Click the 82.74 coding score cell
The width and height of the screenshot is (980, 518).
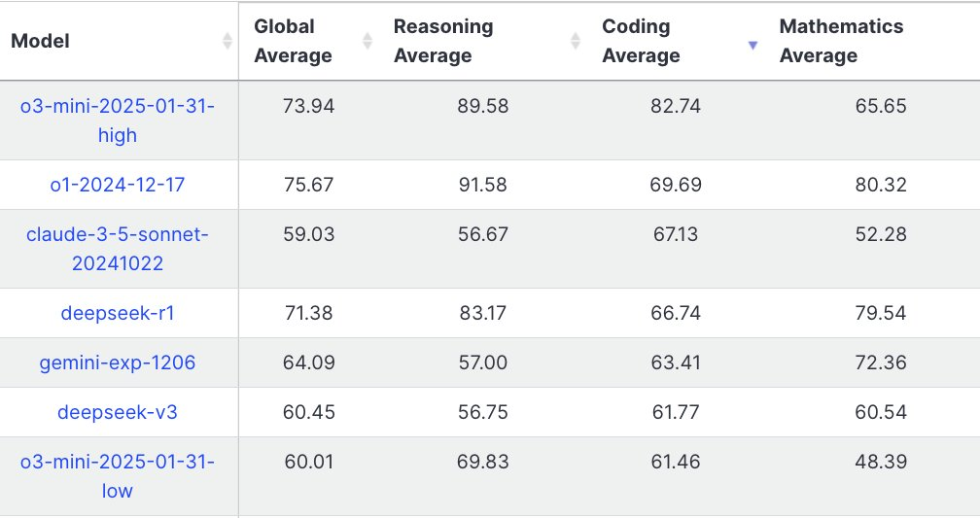(676, 106)
